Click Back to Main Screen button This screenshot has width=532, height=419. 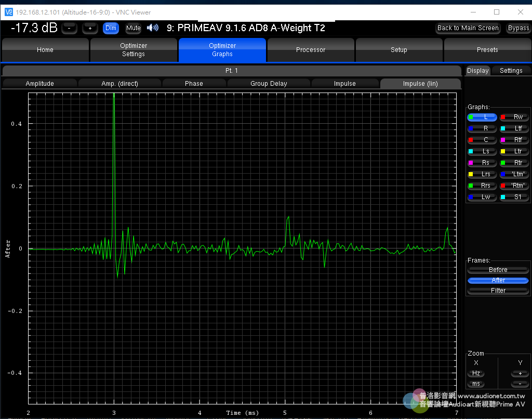468,28
